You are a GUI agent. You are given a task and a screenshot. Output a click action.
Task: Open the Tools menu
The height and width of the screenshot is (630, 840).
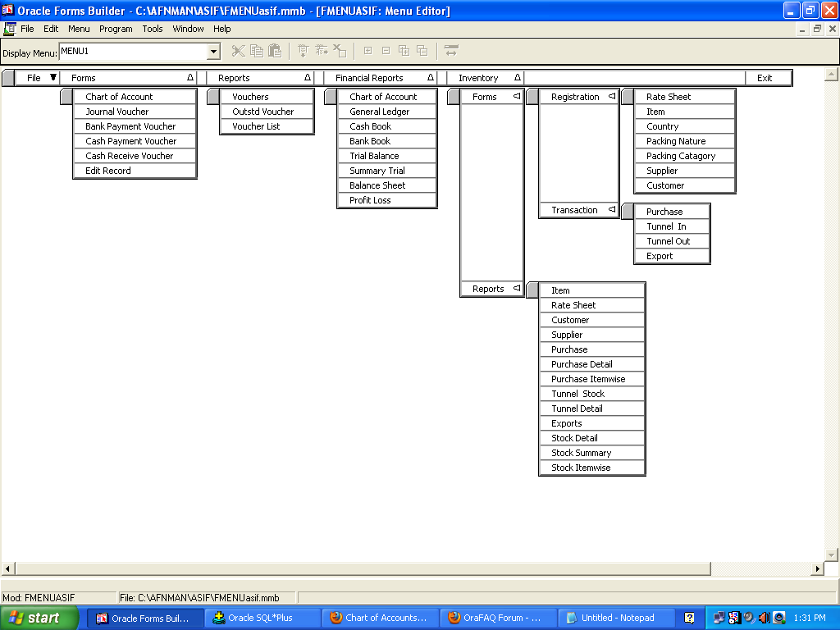coord(152,29)
